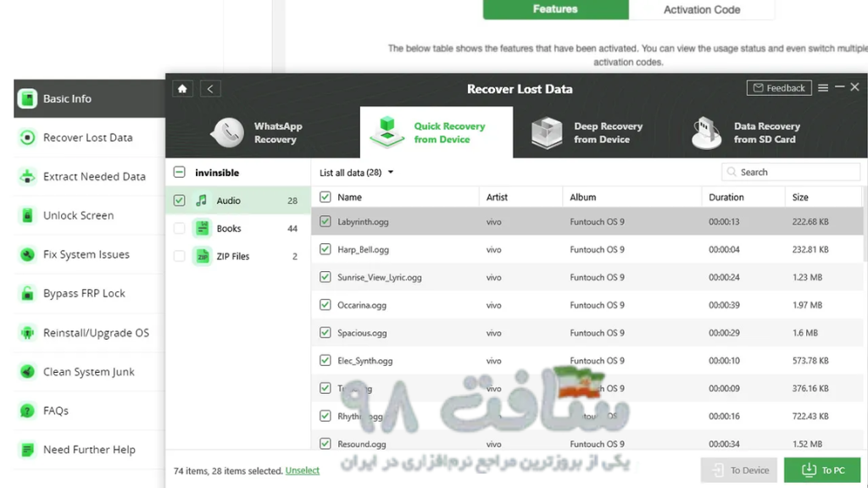The width and height of the screenshot is (868, 488).
Task: Uncheck the Resound.ogg checkbox
Action: 325,444
